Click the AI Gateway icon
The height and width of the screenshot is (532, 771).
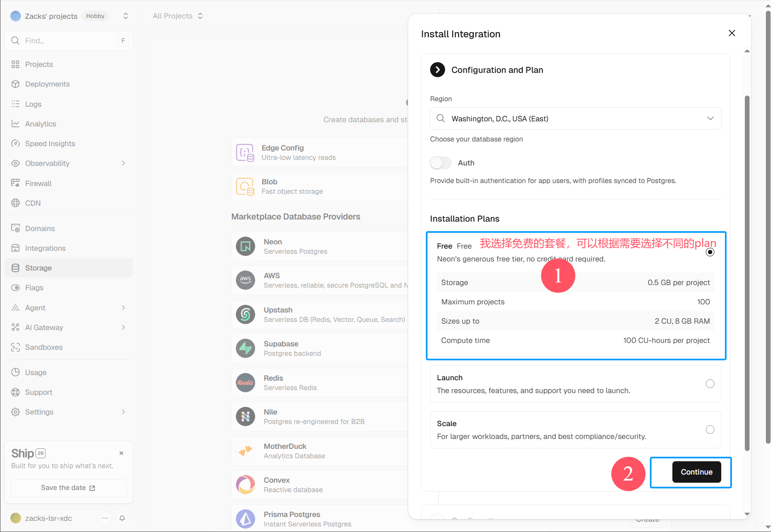15,328
